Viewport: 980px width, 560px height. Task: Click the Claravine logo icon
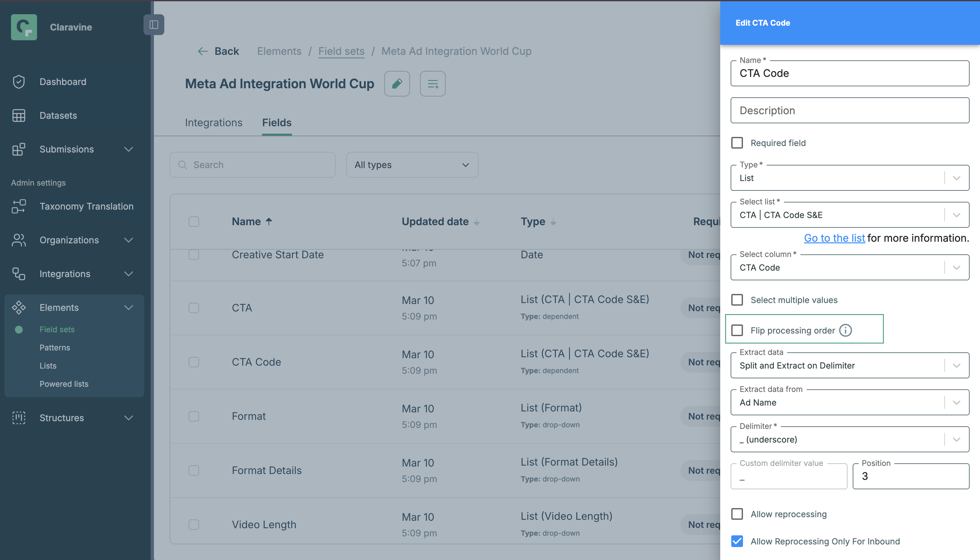(24, 27)
